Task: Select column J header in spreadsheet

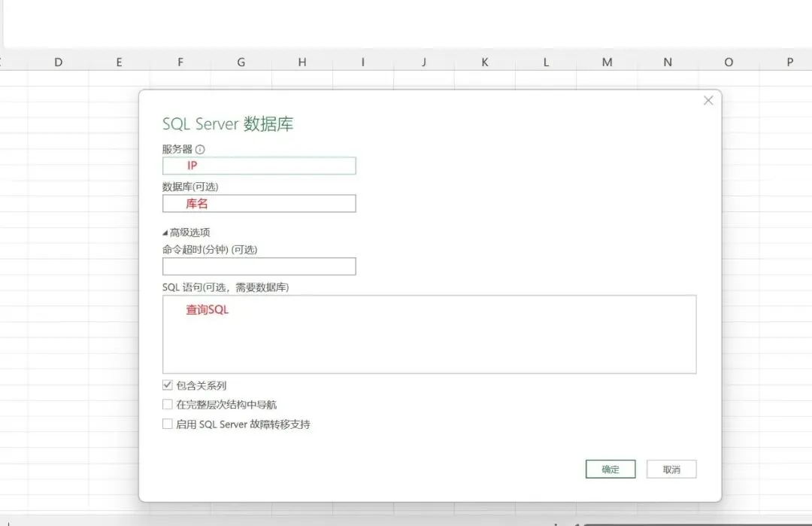Action: coord(424,62)
